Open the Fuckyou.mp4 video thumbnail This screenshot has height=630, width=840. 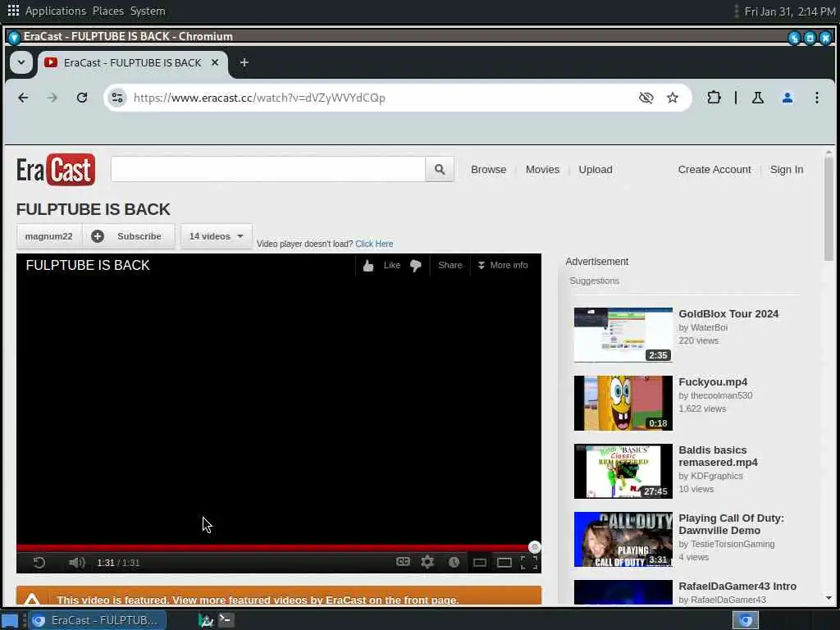point(623,403)
